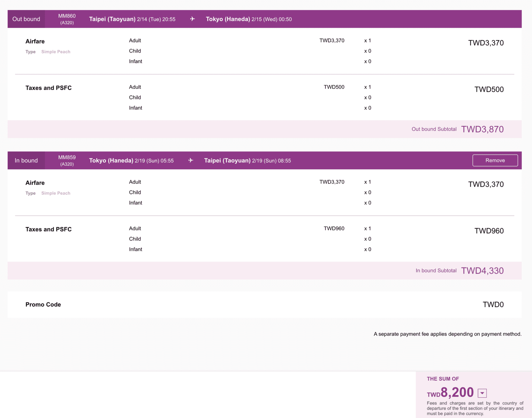
Task: Click the promo code TWD0 amount
Action: (493, 304)
